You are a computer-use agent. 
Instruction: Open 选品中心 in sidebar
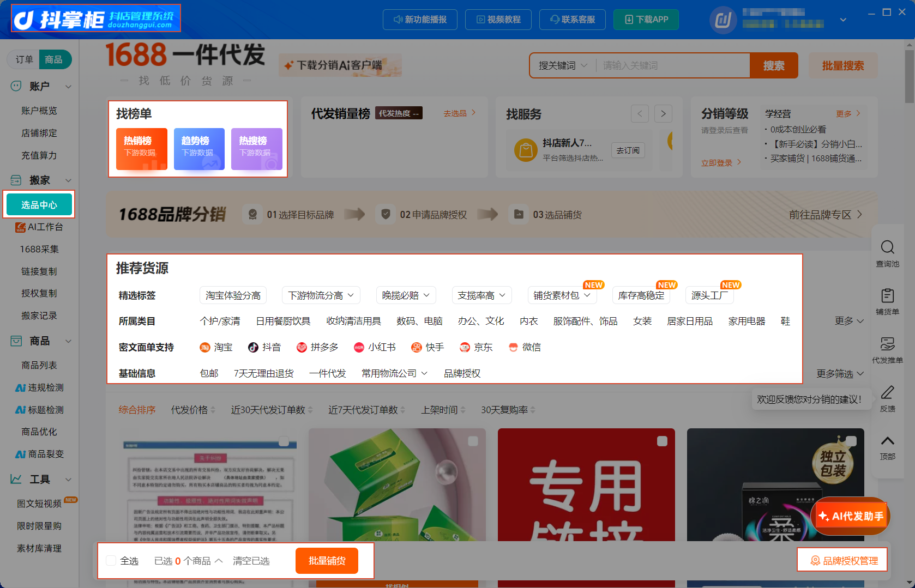[39, 204]
